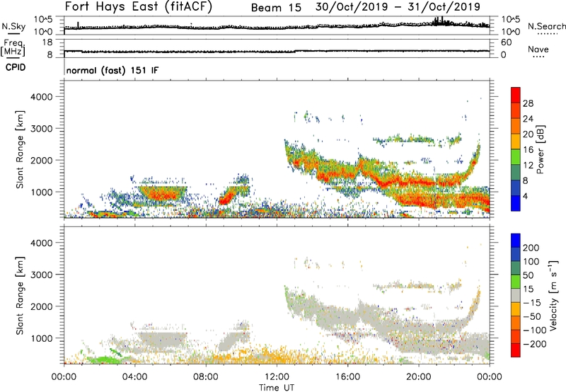Click the "N.Sky" legend label

click(13, 26)
